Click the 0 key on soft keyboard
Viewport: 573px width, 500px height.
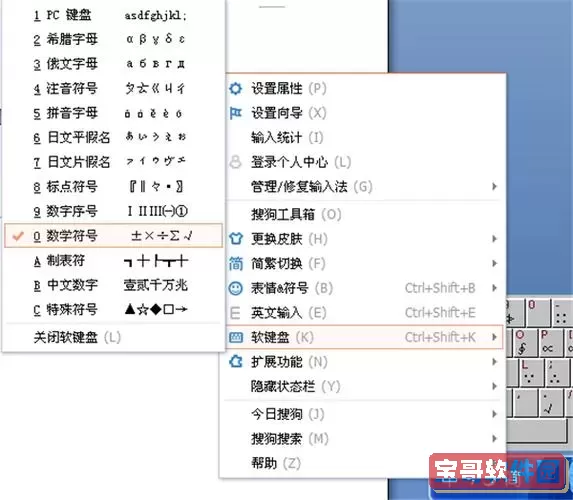pyautogui.click(x=537, y=313)
